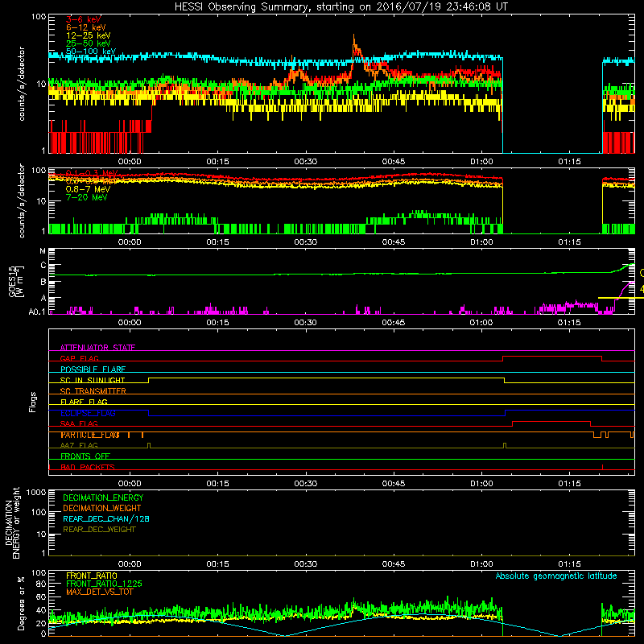Click the Absolute geomagnetic latitude label

[x=556, y=576]
